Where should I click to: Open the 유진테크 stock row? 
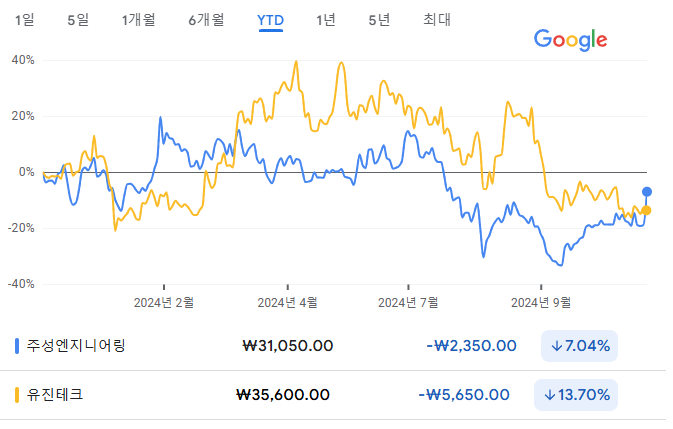coord(333,395)
